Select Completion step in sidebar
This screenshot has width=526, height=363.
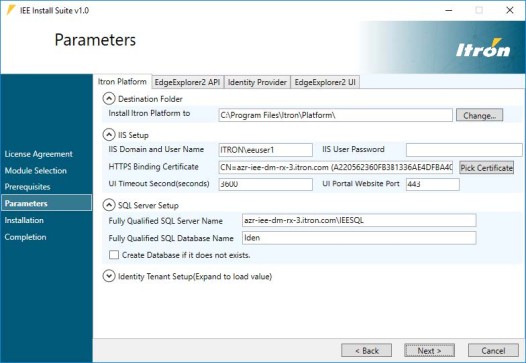click(x=25, y=237)
